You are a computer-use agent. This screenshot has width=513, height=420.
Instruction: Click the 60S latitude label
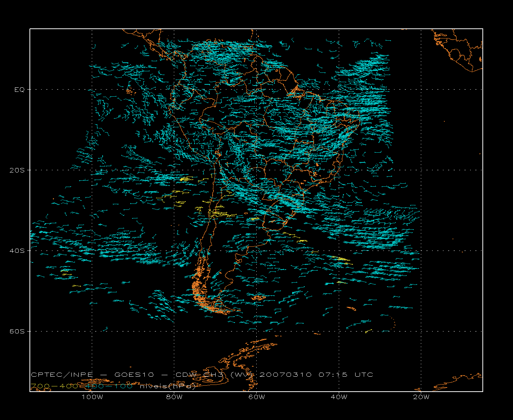tap(17, 331)
